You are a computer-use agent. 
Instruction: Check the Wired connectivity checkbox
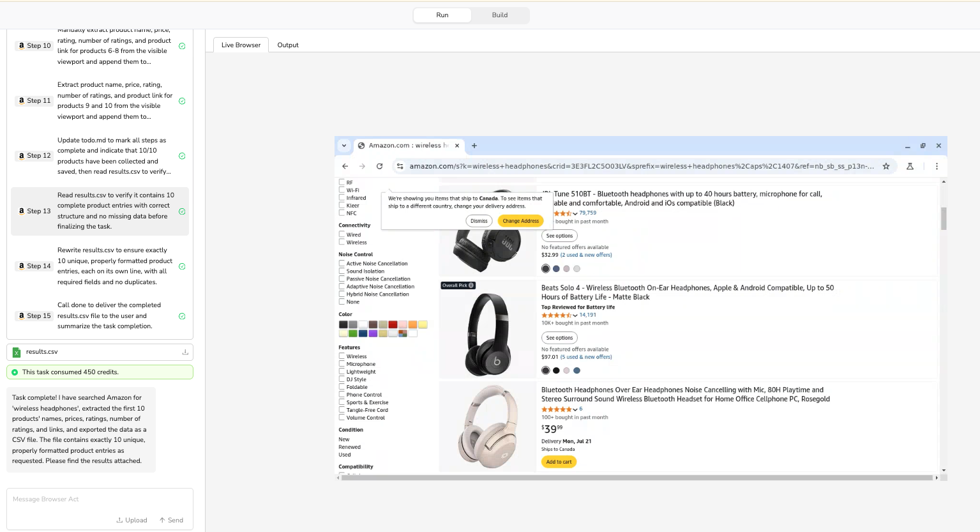pyautogui.click(x=342, y=234)
